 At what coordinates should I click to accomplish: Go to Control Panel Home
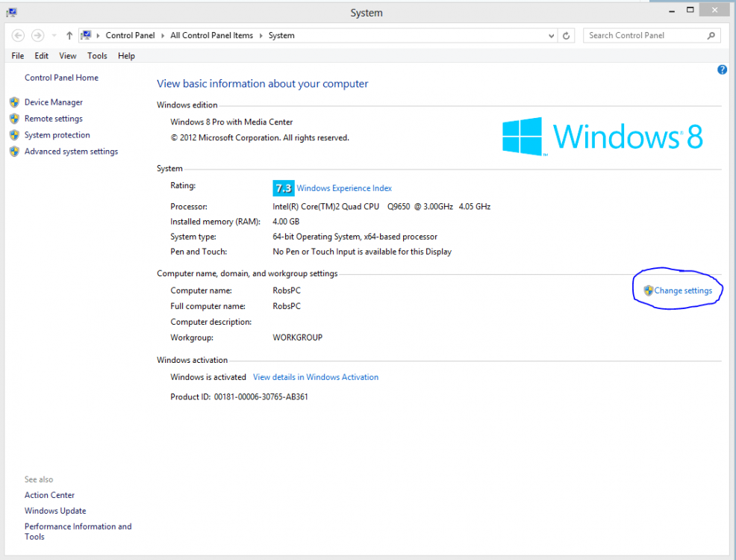[x=61, y=78]
